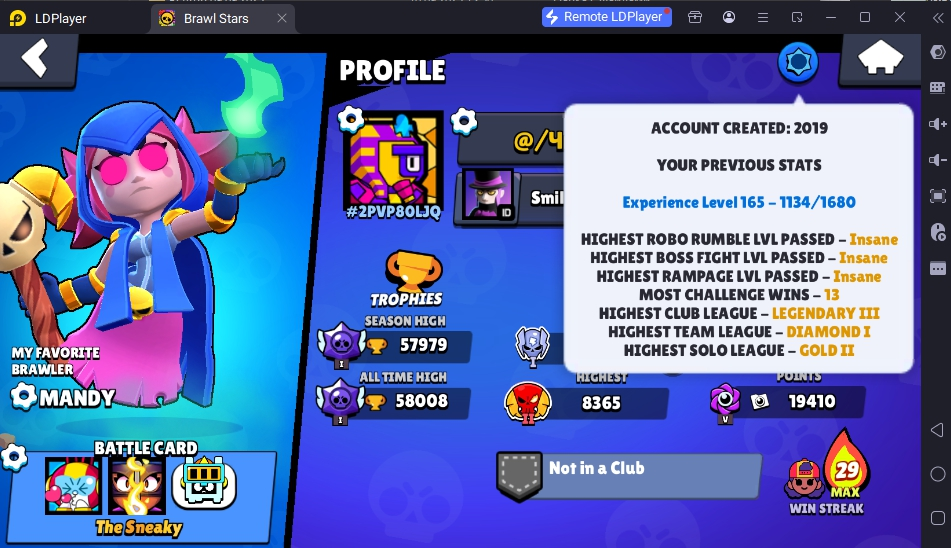Switch to the Brawl Stars tab
This screenshot has width=951, height=548.
(x=216, y=18)
